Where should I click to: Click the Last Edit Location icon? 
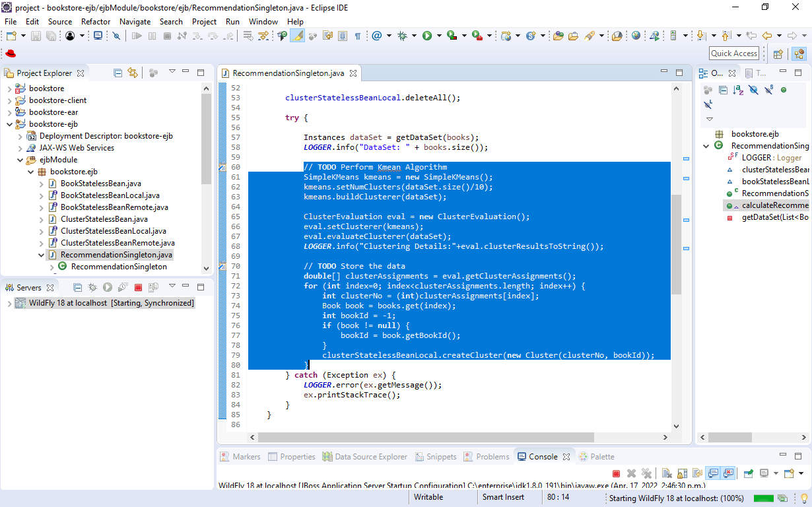tap(751, 36)
